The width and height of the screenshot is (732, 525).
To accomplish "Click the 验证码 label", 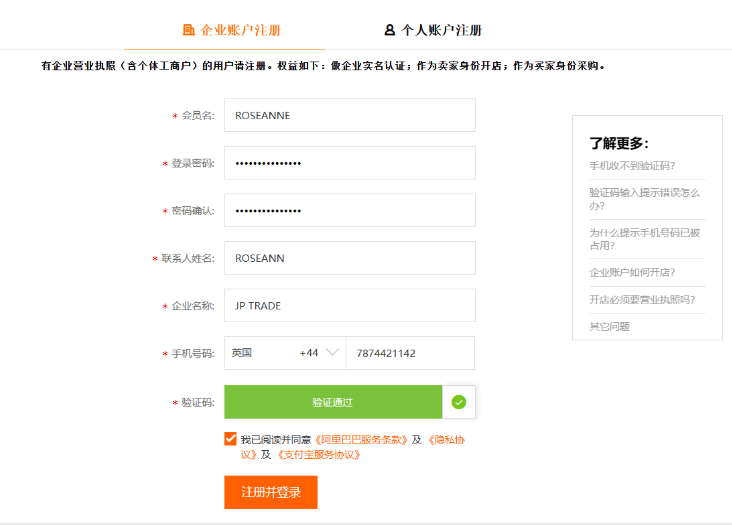I will click(198, 402).
